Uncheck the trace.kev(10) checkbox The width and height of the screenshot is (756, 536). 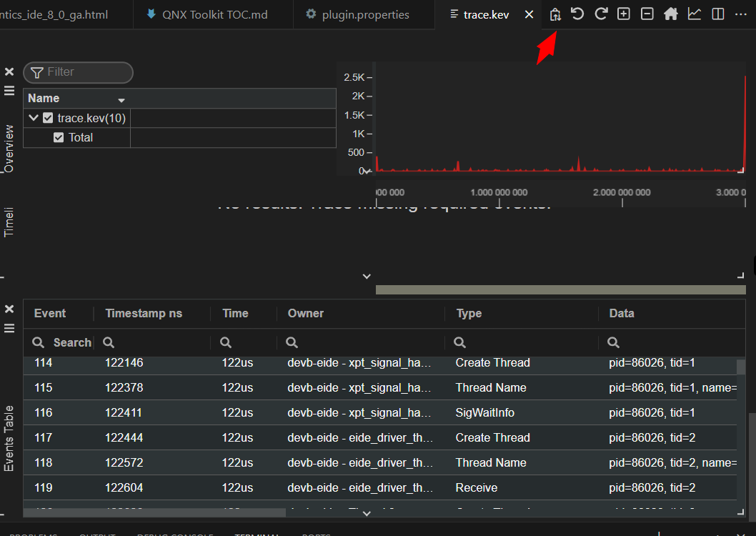(48, 118)
